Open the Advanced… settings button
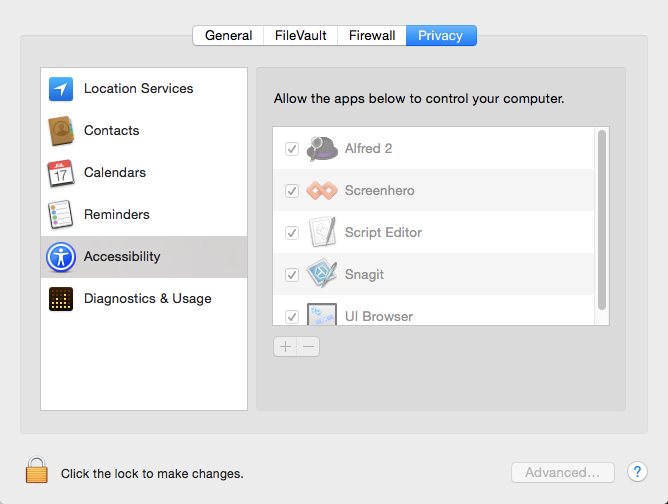668x504 pixels. coord(563,472)
